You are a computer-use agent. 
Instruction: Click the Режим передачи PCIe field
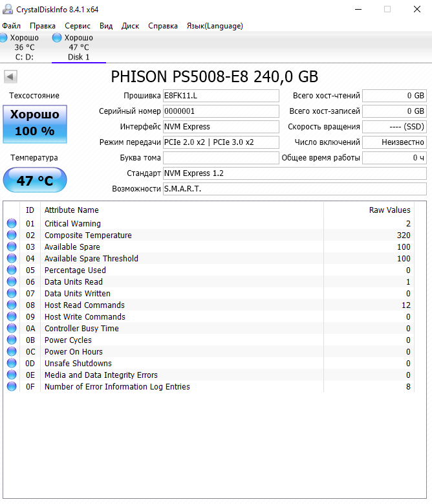221,142
